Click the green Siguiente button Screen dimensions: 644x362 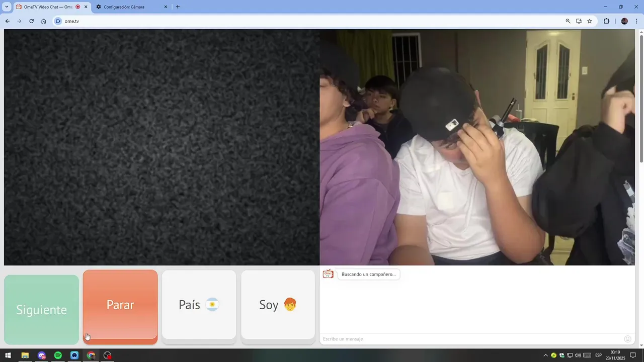click(x=41, y=309)
